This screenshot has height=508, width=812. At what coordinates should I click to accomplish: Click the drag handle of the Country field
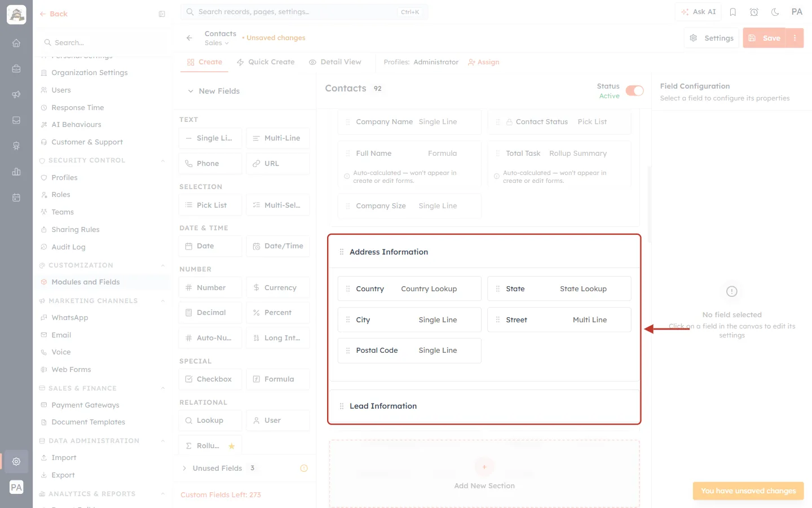point(348,288)
